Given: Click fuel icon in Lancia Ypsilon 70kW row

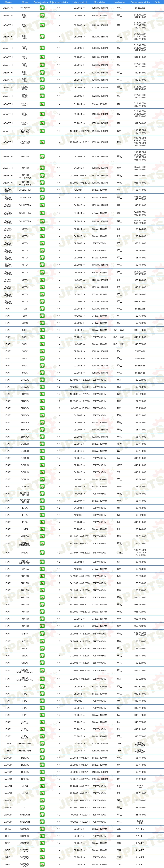Looking at the screenshot, I should (x=42, y=822).
